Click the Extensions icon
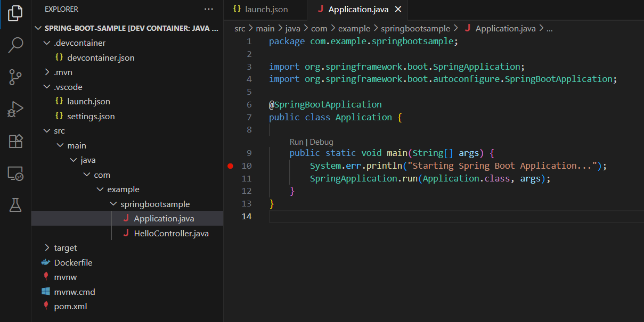 [15, 141]
